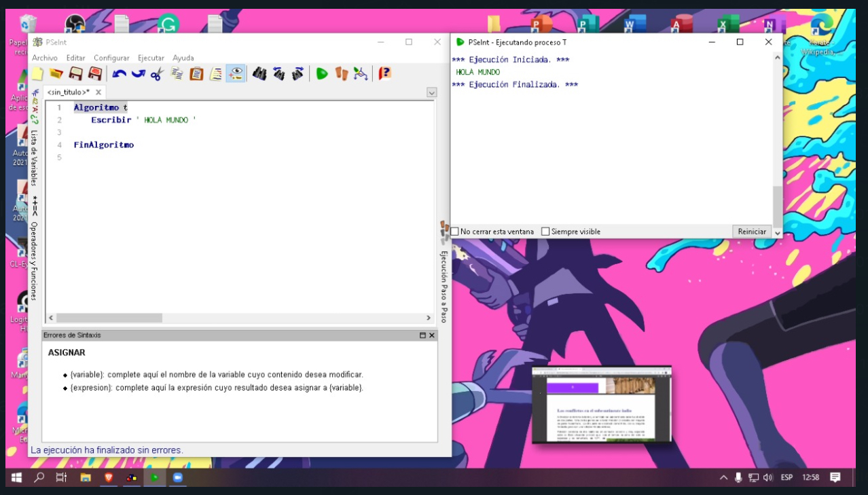Click the ASIGNAR heading in the help panel
This screenshot has height=495, width=868.
click(x=67, y=353)
